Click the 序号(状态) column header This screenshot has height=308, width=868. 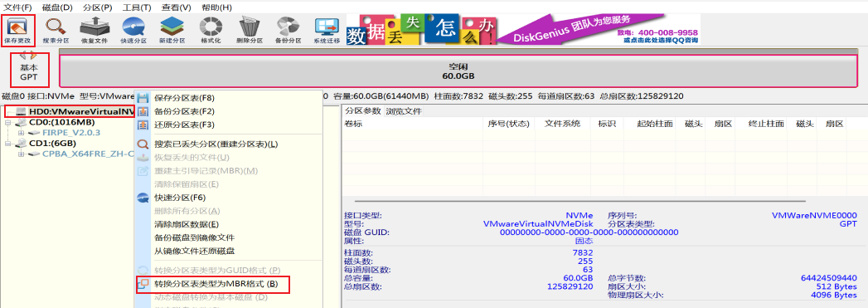point(509,124)
